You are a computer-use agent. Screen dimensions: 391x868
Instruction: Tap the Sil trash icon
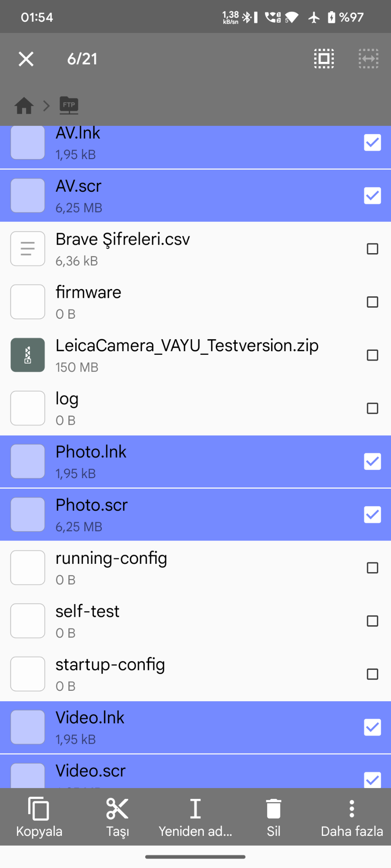click(274, 809)
